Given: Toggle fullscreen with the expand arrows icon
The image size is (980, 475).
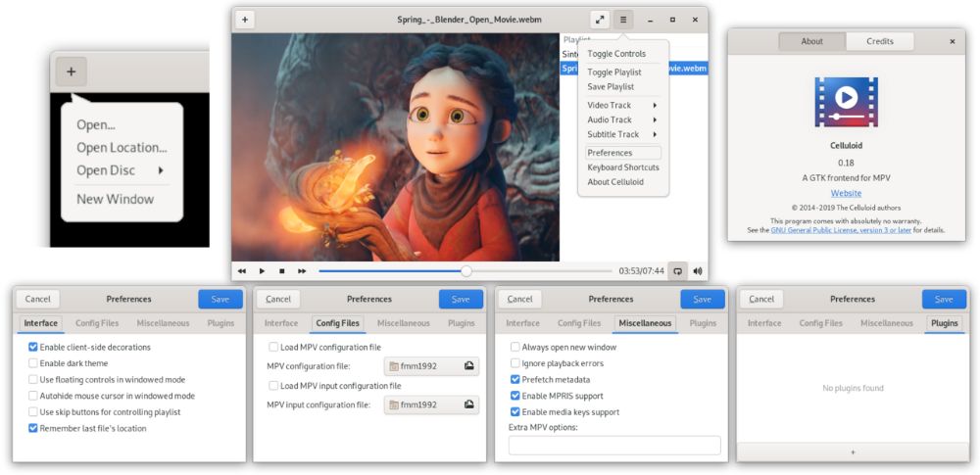Looking at the screenshot, I should tap(600, 20).
